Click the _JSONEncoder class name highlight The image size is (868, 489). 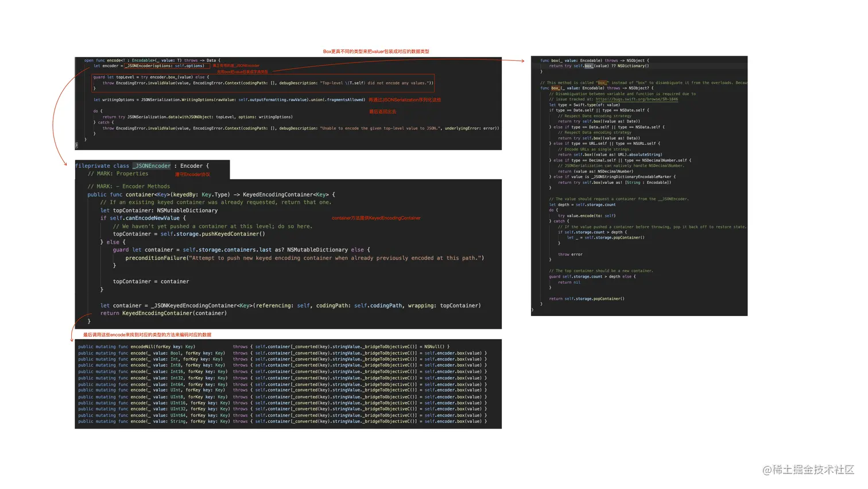tap(151, 165)
